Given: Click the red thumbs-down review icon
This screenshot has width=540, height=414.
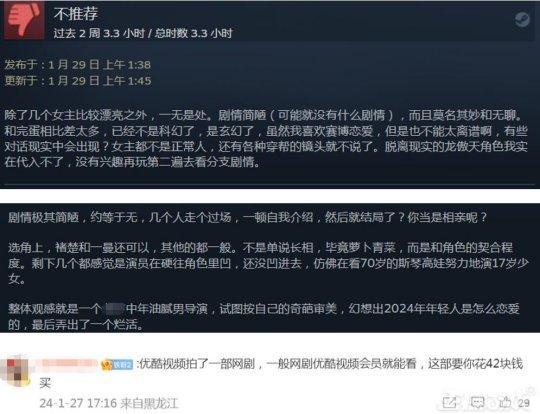Looking at the screenshot, I should (x=24, y=20).
